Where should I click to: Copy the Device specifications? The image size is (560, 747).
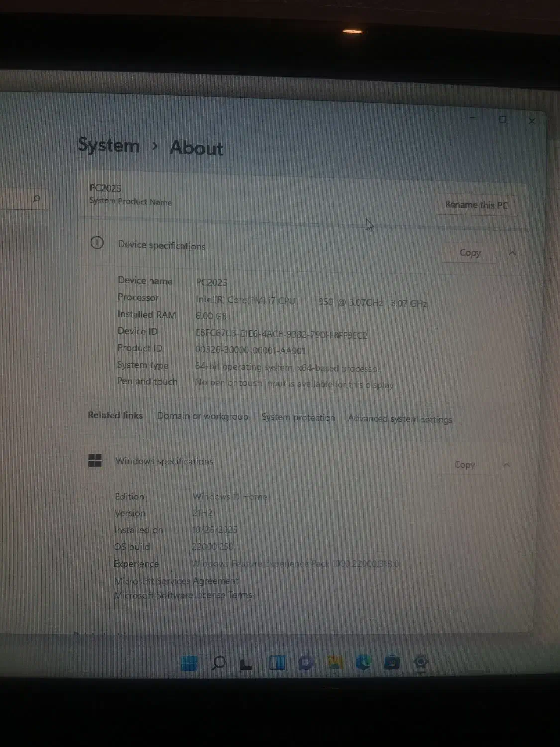[470, 252]
